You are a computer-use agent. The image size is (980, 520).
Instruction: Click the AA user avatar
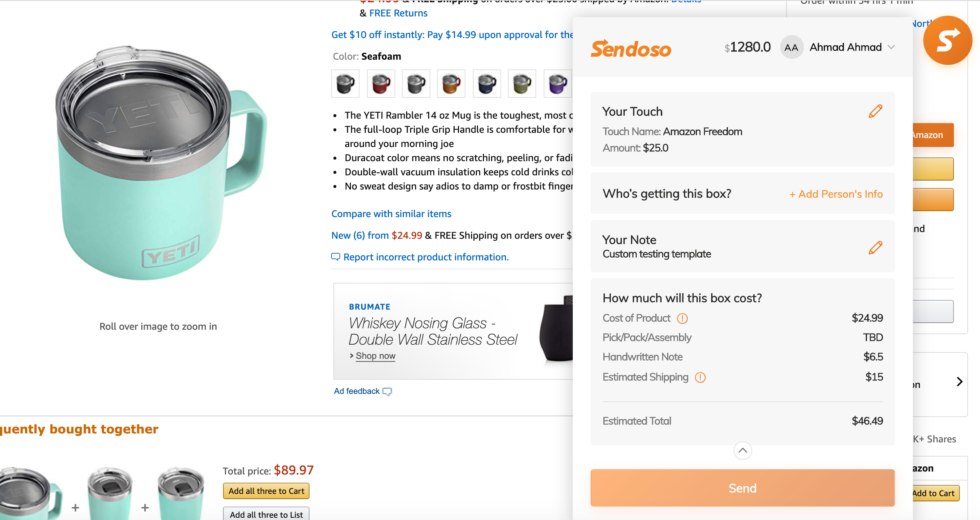tap(791, 48)
